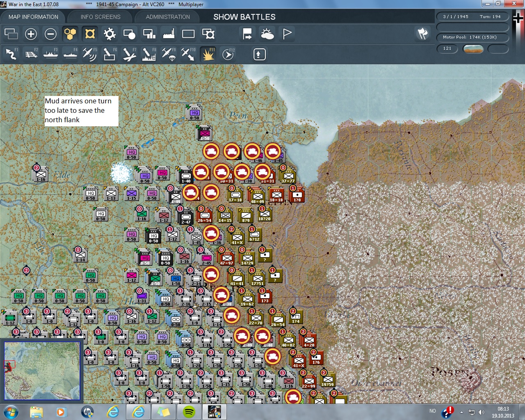This screenshot has height=420, width=525.
Task: Open Windows Explorer from the taskbar
Action: point(36,412)
